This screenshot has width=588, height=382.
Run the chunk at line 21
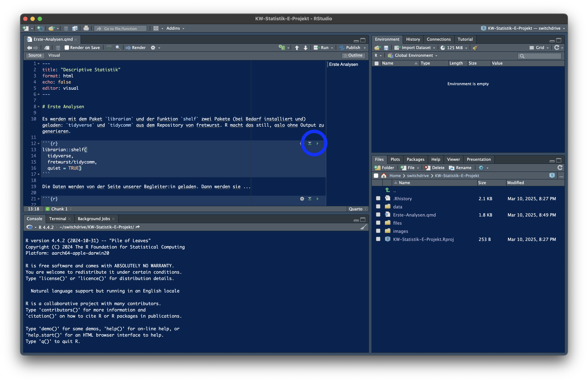tap(318, 199)
